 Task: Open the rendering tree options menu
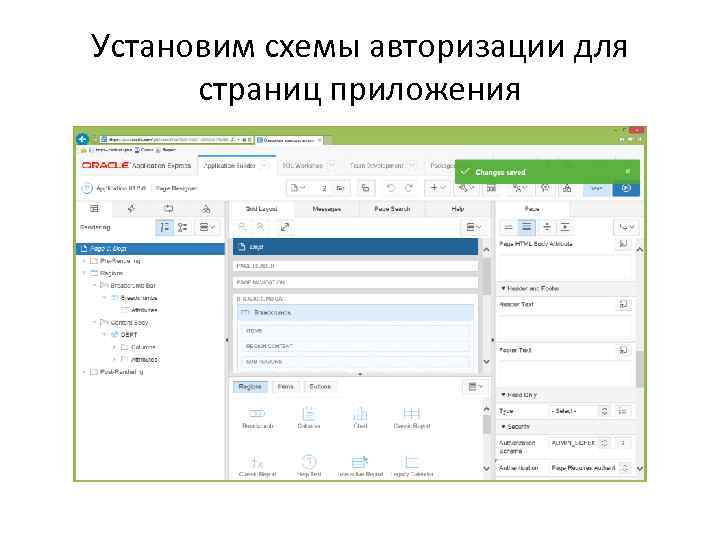[208, 227]
